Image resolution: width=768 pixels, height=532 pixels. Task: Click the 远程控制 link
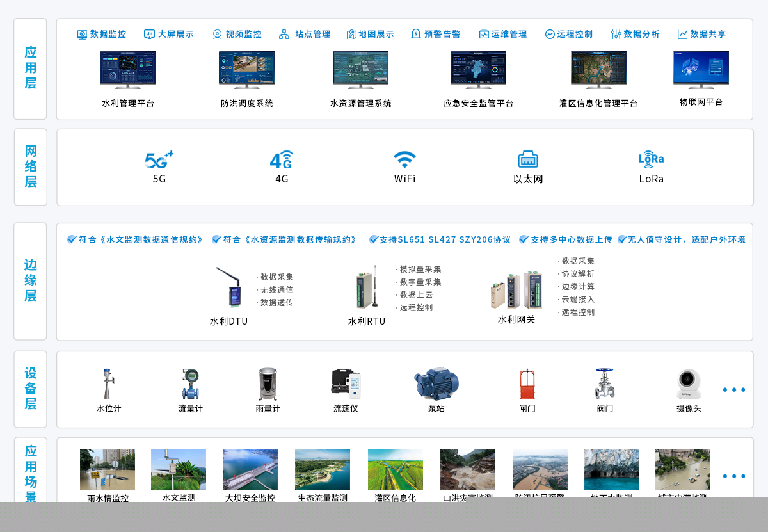coord(568,34)
